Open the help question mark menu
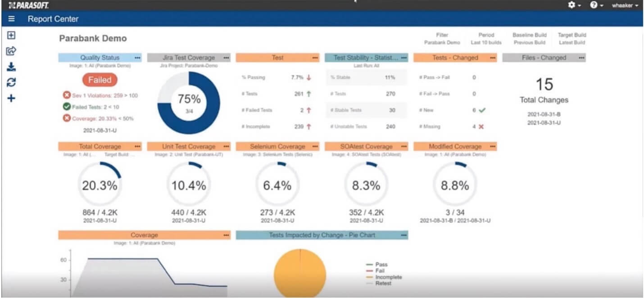Image resolution: width=644 pixels, height=298 pixels. pyautogui.click(x=594, y=5)
